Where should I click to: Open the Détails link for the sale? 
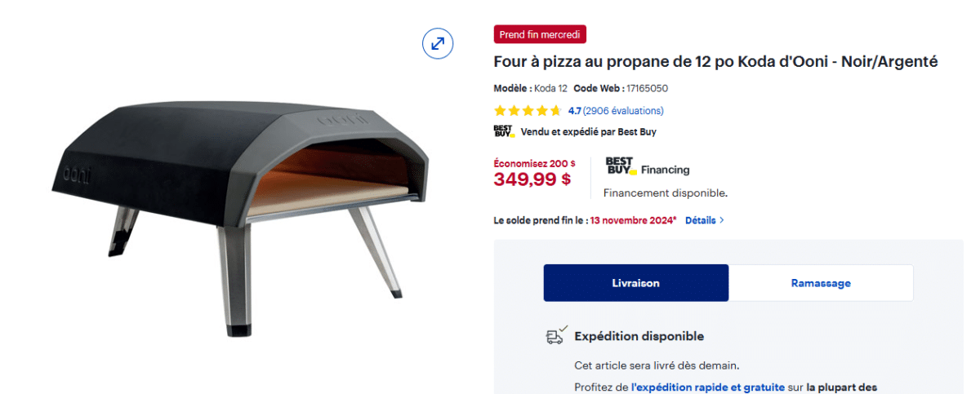(x=700, y=220)
